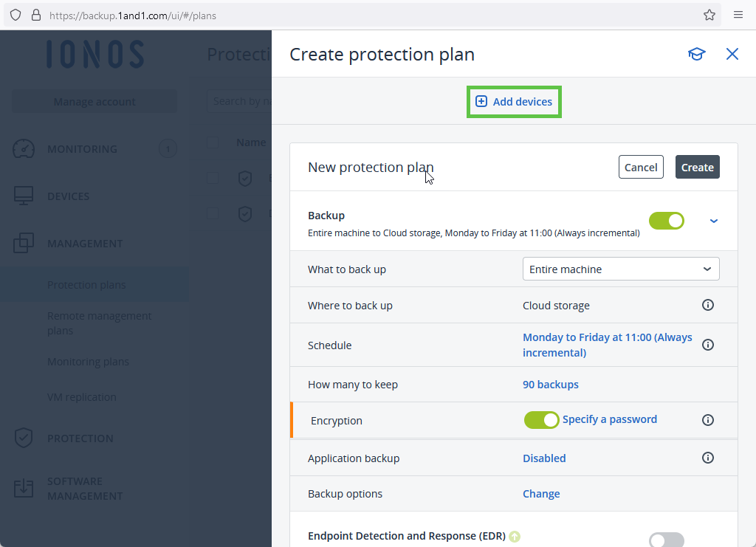Screen dimensions: 756x547
Task: Click info icon beside Cloud storage
Action: click(x=707, y=305)
